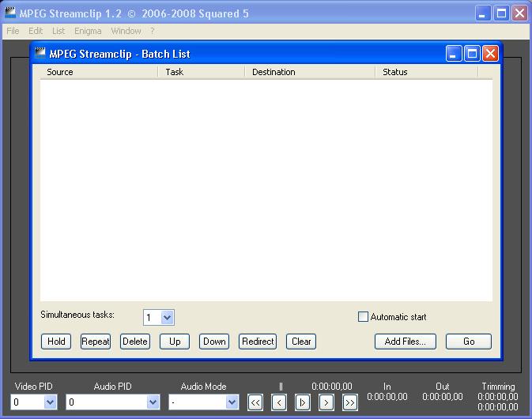This screenshot has height=419, width=532.
Task: Maximize the main MPEG Streamclip window
Action: point(501,13)
